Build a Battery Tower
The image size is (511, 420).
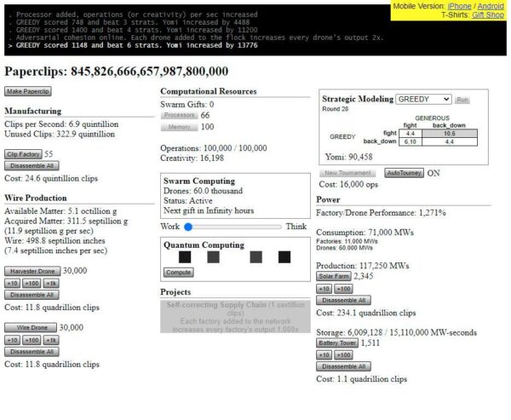pyautogui.click(x=336, y=342)
